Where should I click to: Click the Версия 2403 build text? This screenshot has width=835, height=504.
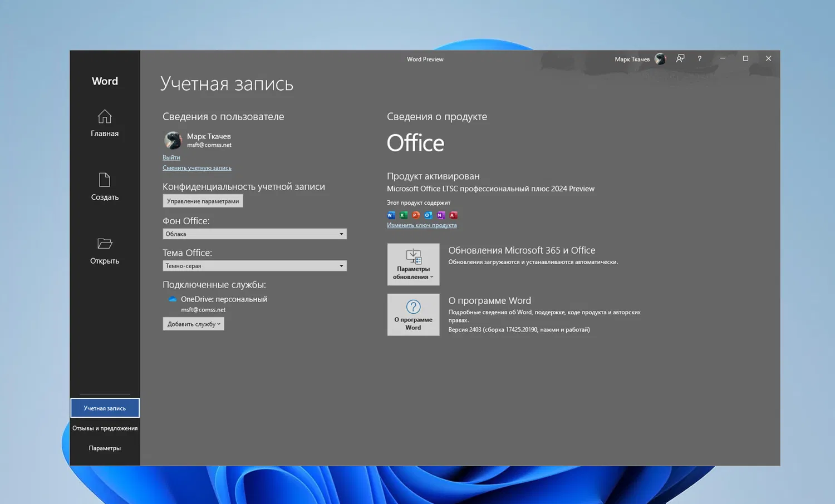[519, 329]
